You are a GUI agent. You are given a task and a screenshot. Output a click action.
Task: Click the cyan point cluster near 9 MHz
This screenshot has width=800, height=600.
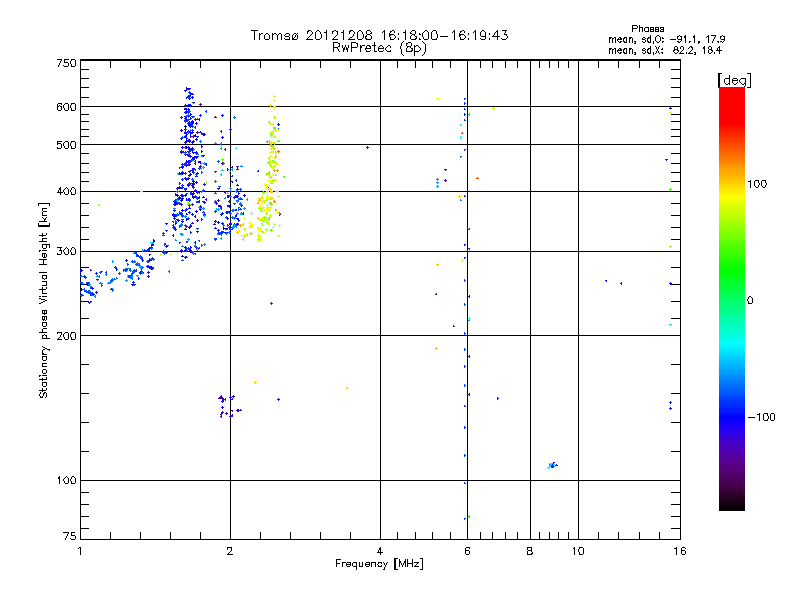552,465
